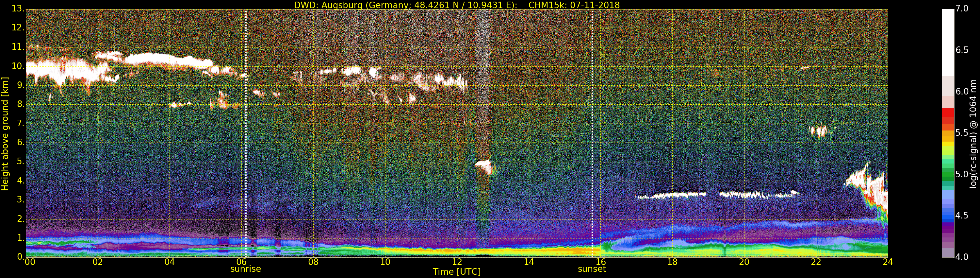Click time-axis tick label '16'

tap(601, 262)
